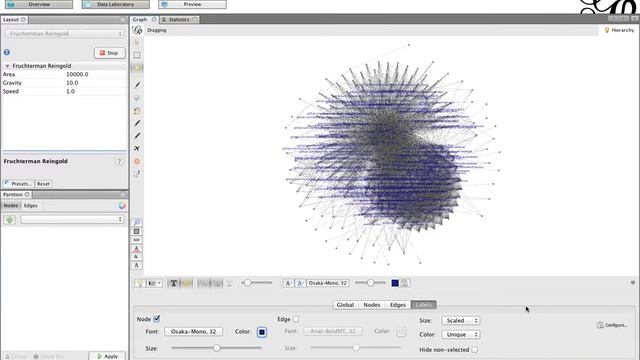
Task: Click the attributes configuration icon beside blue swatch
Action: tap(405, 283)
